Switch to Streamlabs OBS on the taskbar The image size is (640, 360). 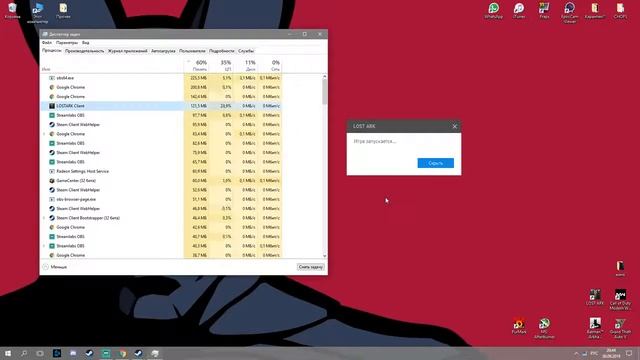106,353
